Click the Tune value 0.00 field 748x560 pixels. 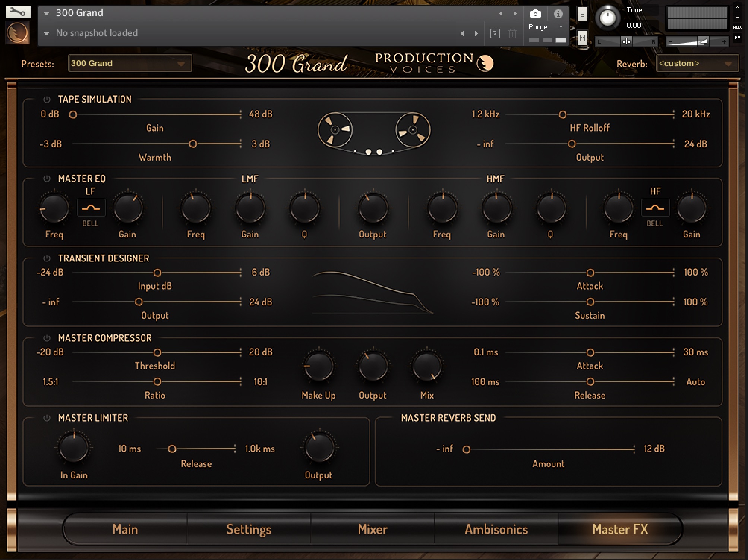tap(634, 26)
